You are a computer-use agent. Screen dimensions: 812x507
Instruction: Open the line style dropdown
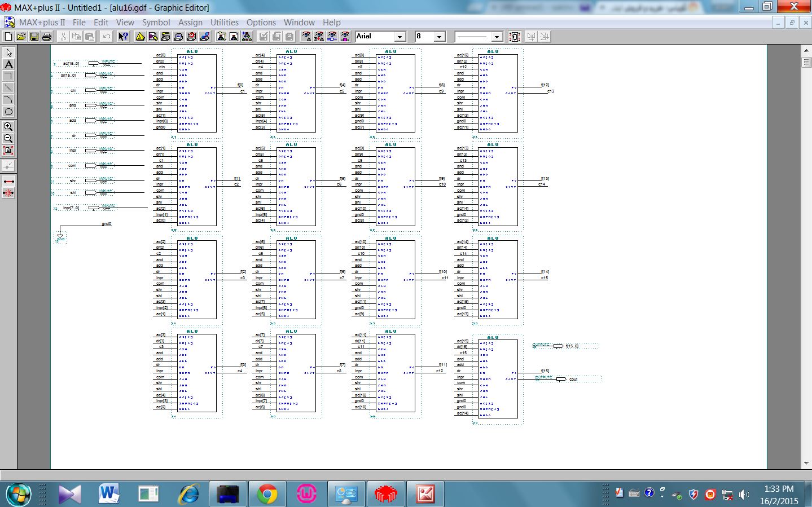497,37
